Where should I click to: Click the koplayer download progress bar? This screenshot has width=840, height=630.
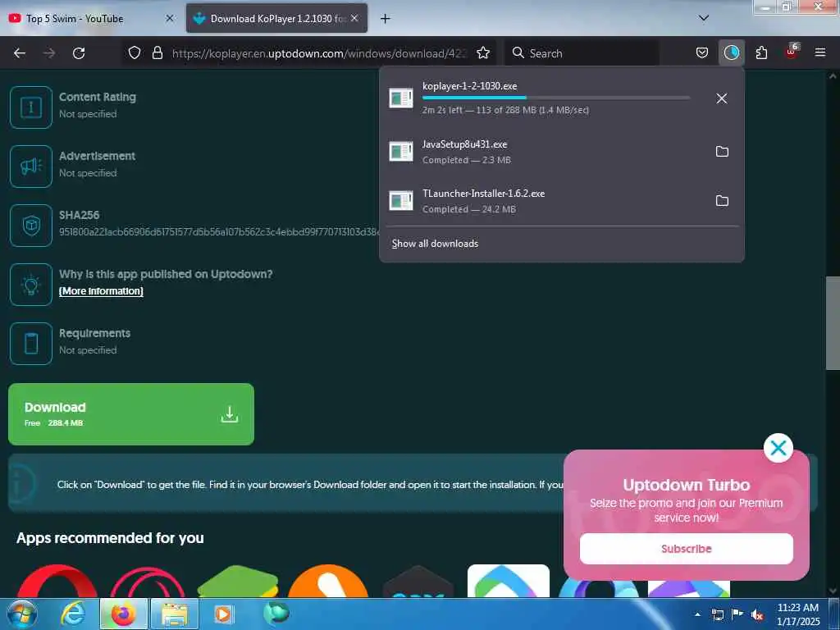click(x=556, y=98)
